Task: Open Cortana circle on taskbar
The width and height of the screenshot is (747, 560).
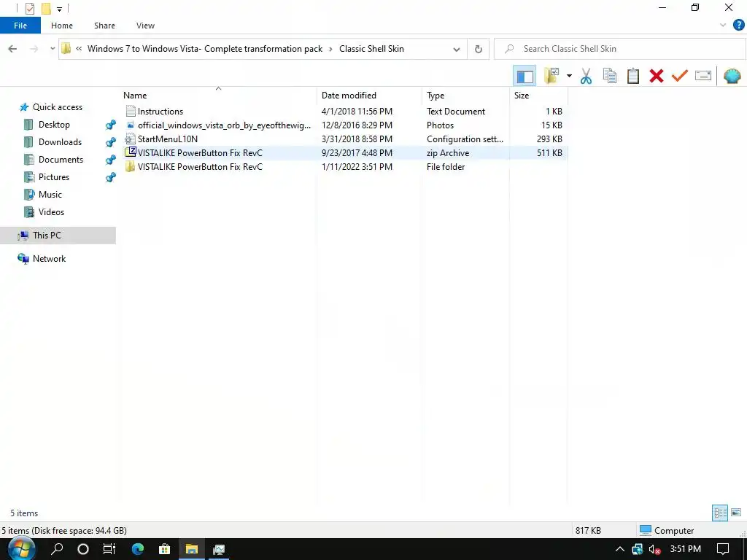Action: [83, 549]
